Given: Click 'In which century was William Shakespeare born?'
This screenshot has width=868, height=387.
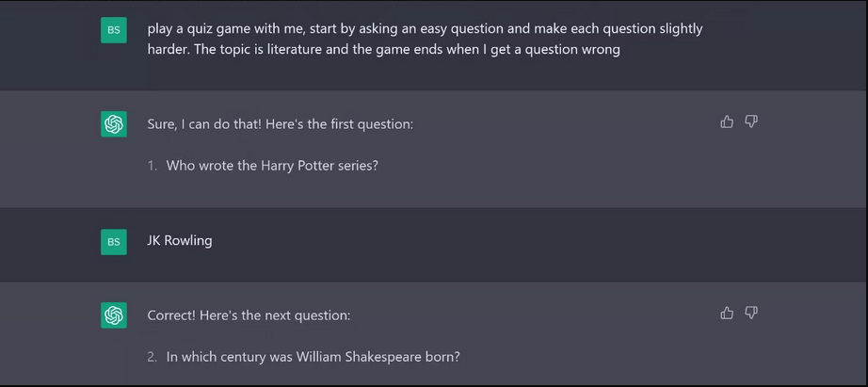Looking at the screenshot, I should (x=313, y=357).
